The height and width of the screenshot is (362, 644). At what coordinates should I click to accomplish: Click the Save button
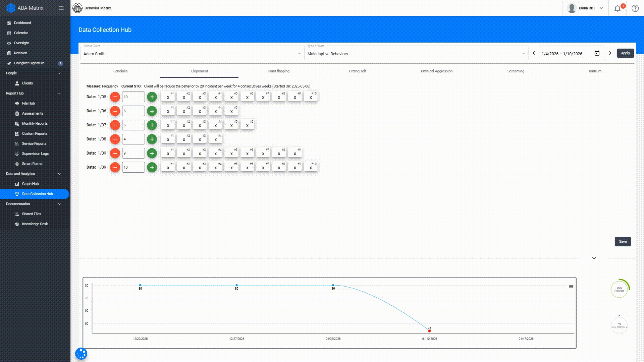pyautogui.click(x=623, y=241)
